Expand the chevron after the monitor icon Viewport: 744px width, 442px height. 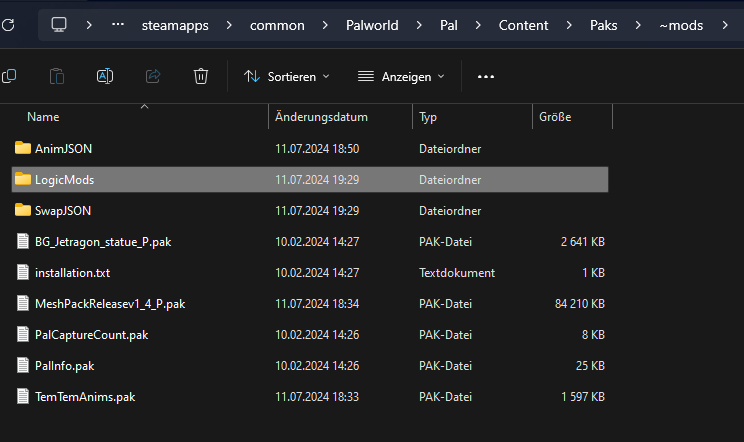(x=89, y=25)
